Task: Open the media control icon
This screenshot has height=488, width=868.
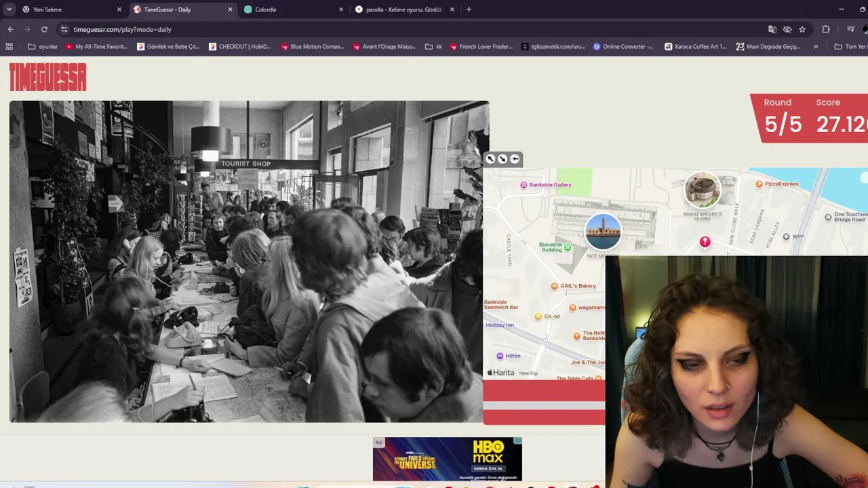Action: (x=851, y=29)
